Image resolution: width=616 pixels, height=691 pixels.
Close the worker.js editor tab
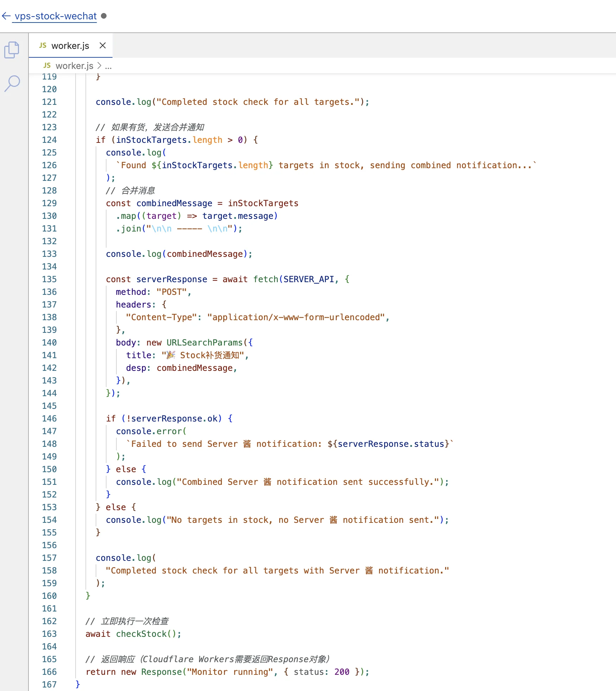click(103, 46)
